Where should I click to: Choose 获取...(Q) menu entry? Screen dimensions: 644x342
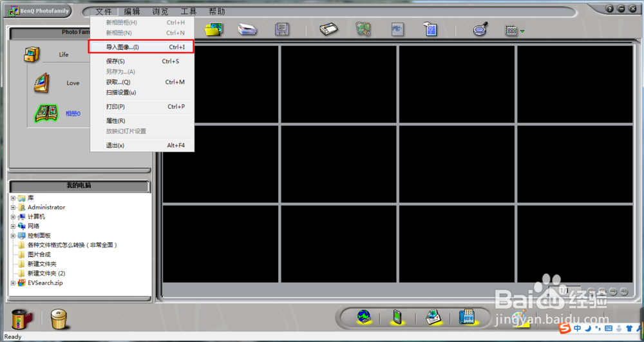(142, 82)
